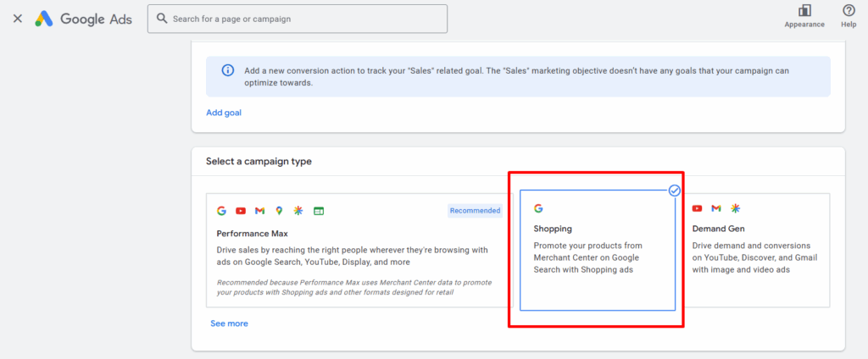Image resolution: width=868 pixels, height=359 pixels.
Task: Toggle the Shopping card selected checkmark
Action: 674,191
